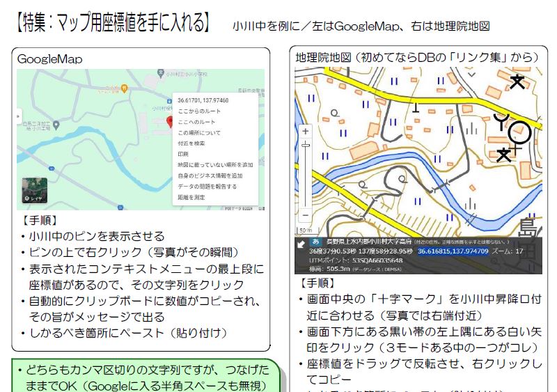Image resolution: width=557 pixels, height=392 pixels.
Task: Select ここからのルート in the context menu
Action: [x=199, y=111]
